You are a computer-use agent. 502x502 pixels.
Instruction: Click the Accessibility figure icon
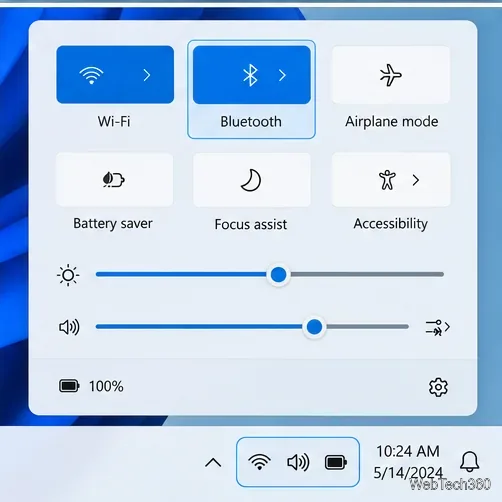point(387,180)
